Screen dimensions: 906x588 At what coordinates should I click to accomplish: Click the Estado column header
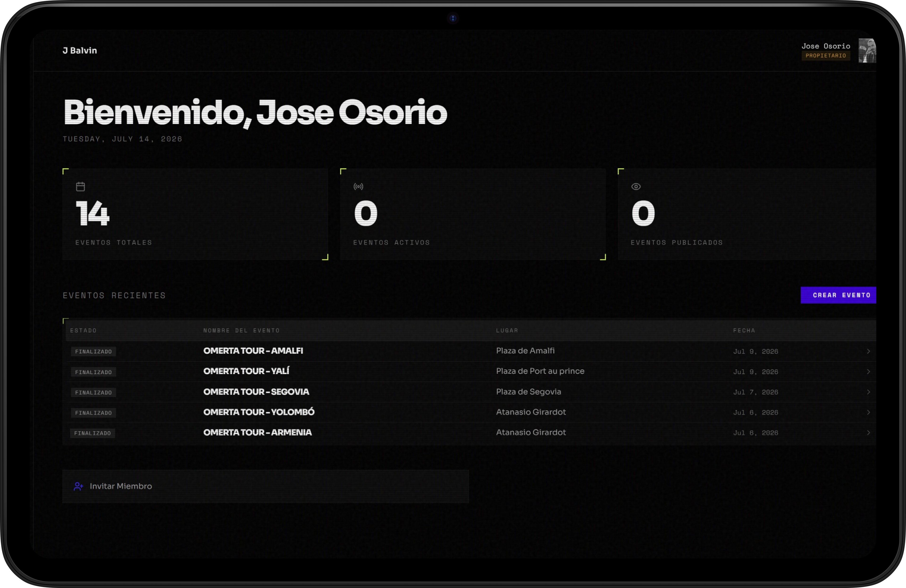[x=83, y=331]
